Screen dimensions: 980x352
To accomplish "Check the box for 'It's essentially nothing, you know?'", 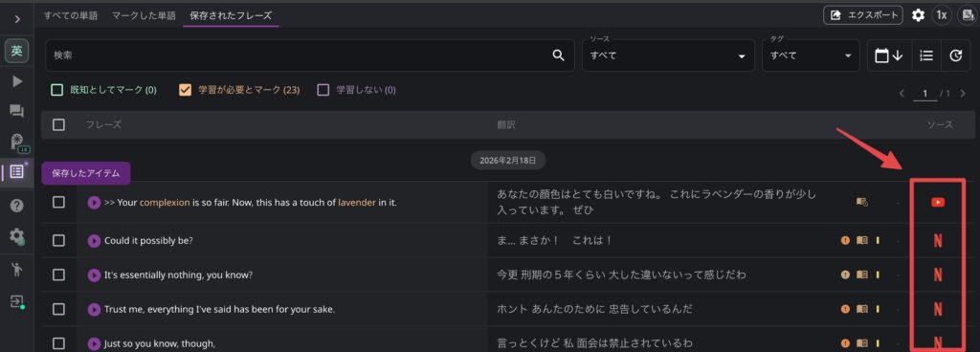I will coord(58,275).
